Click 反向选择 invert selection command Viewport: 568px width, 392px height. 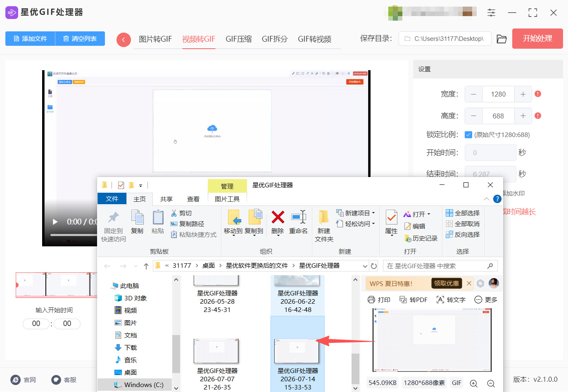click(463, 234)
